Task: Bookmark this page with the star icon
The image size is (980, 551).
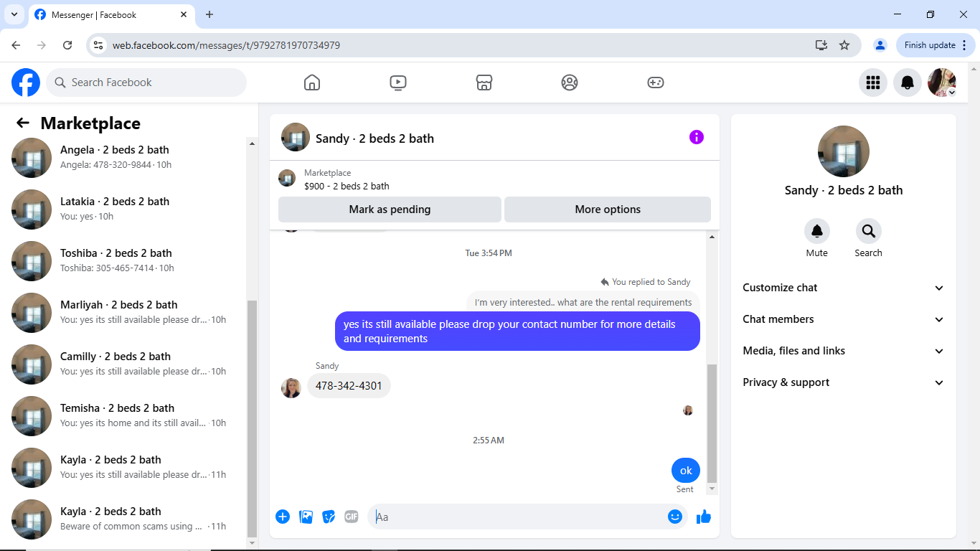Action: pyautogui.click(x=844, y=45)
